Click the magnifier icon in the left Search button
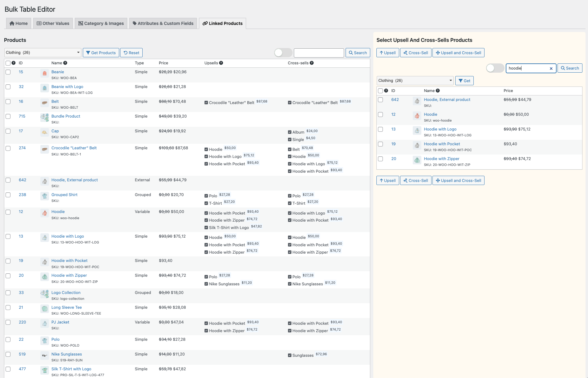 pyautogui.click(x=351, y=53)
